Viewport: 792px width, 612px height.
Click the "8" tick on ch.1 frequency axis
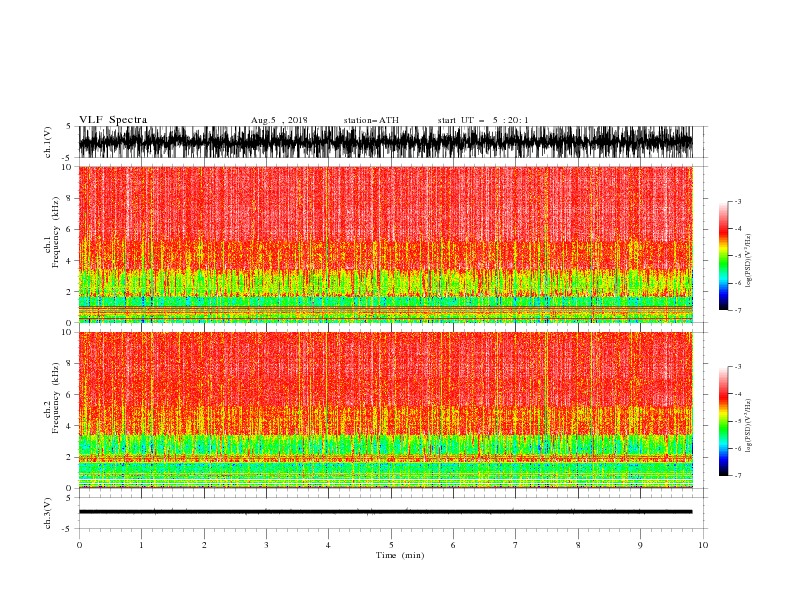[x=69, y=198]
